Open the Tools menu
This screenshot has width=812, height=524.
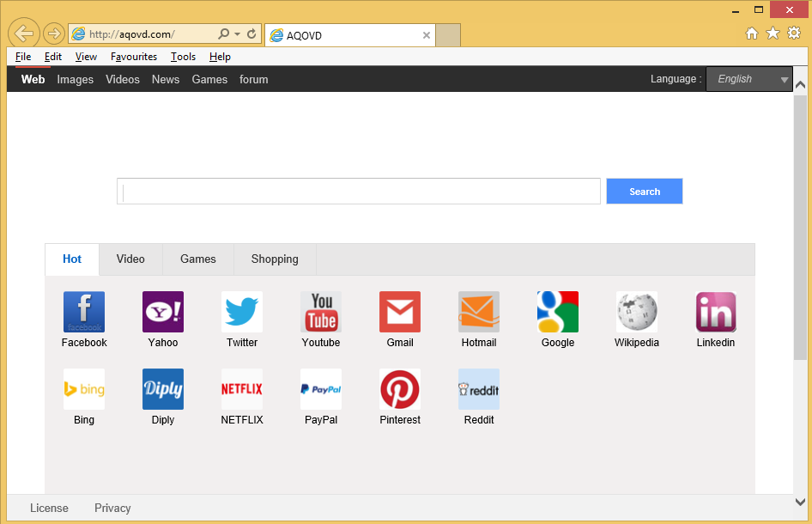[x=184, y=57]
